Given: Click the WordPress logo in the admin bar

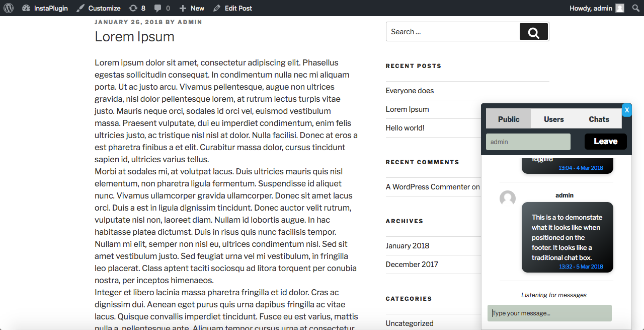Looking at the screenshot, I should point(8,8).
